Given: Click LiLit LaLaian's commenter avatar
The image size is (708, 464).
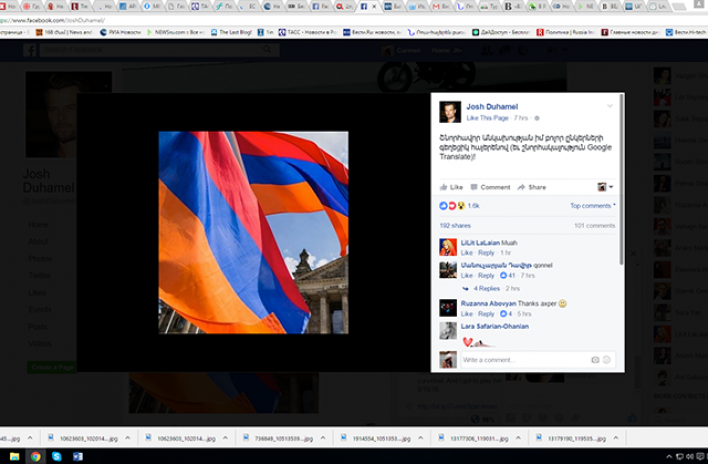Looking at the screenshot, I should pyautogui.click(x=448, y=246).
